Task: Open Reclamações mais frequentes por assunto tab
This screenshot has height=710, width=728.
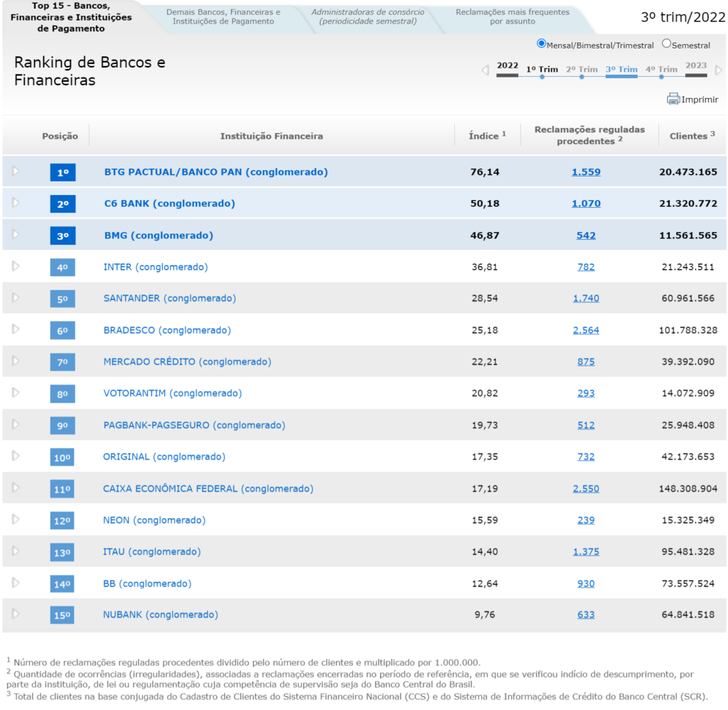Action: 512,17
